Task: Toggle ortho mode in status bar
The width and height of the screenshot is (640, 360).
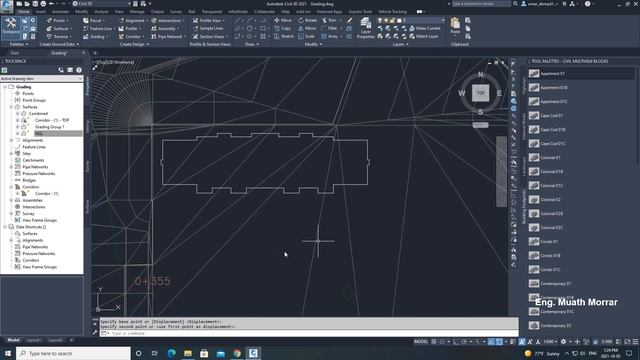Action: point(456,342)
